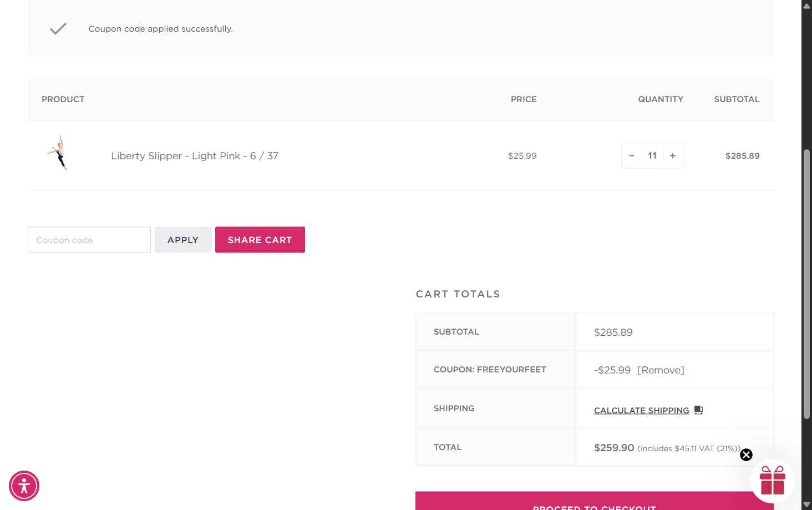812x510 pixels.
Task: Click the success checkmark icon
Action: click(x=58, y=29)
